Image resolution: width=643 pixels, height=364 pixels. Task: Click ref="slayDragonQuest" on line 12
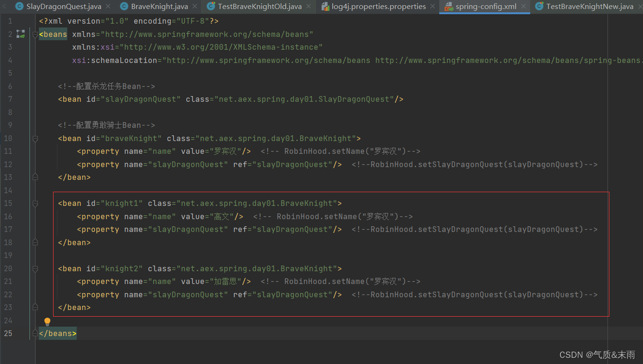point(288,165)
